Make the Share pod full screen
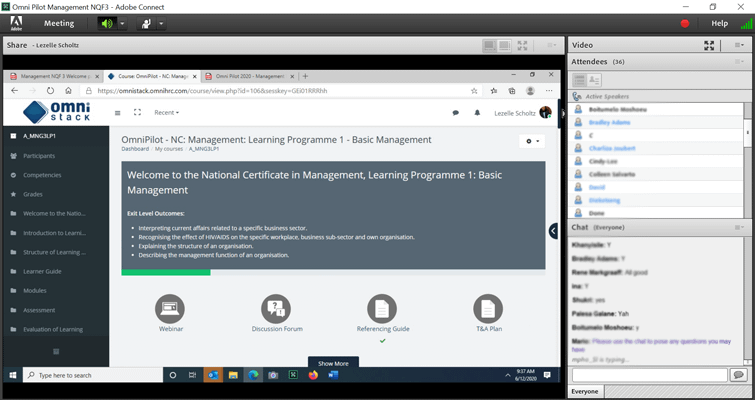Screen dimensions: 755x400 [x=522, y=46]
